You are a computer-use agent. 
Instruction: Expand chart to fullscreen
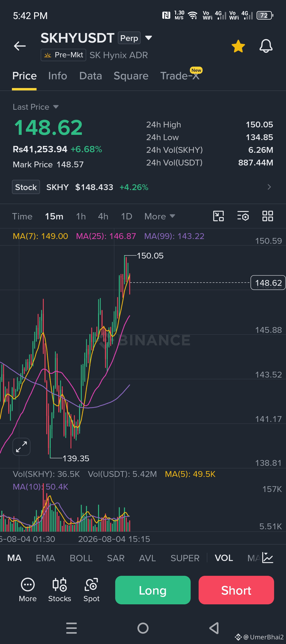coord(21,447)
